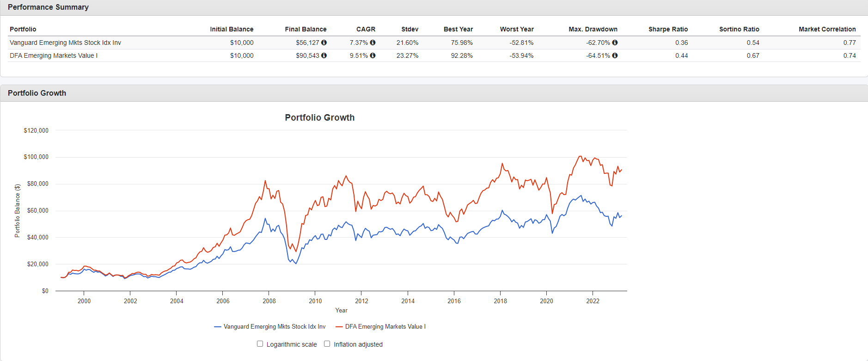
Task: Enable the Inflation adjusted checkbox
Action: tap(327, 344)
